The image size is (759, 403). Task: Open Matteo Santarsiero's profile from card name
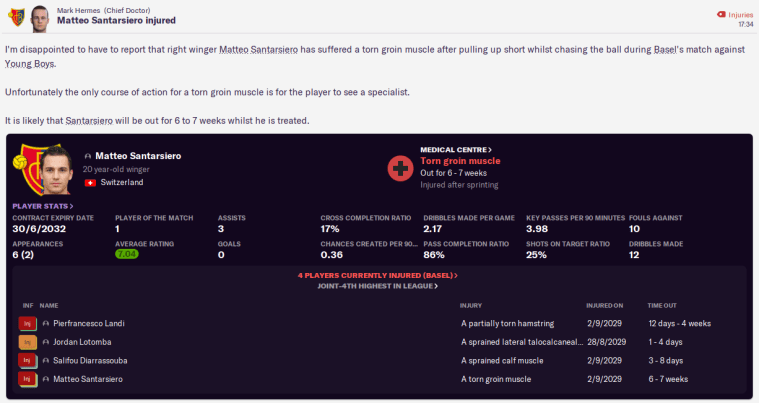pos(138,156)
